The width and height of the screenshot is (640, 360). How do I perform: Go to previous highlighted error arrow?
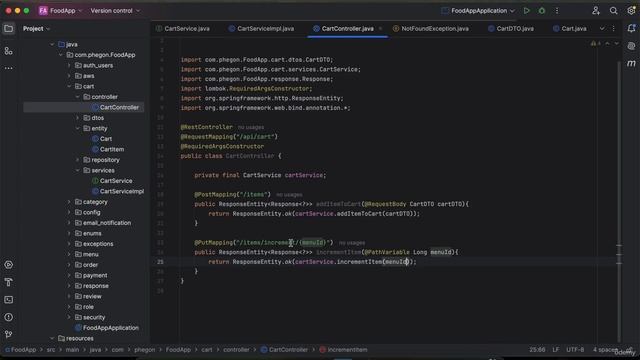pyautogui.click(x=607, y=43)
